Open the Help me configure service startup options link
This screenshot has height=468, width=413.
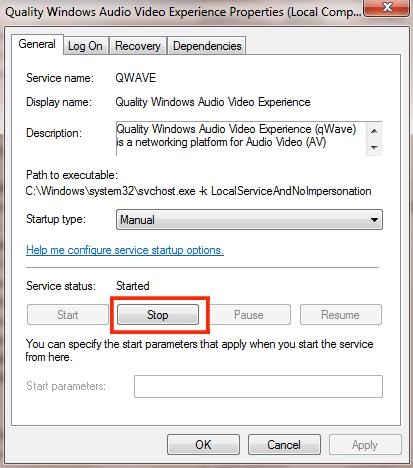pyautogui.click(x=125, y=250)
